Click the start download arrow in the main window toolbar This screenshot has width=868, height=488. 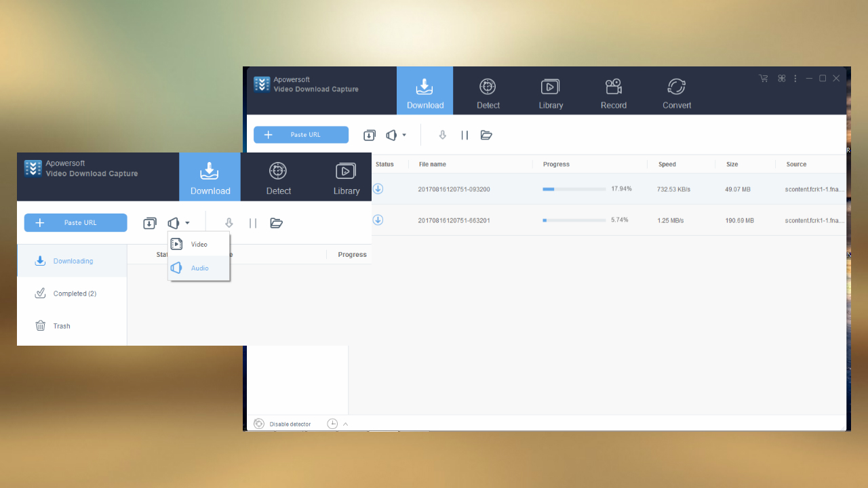coord(443,135)
